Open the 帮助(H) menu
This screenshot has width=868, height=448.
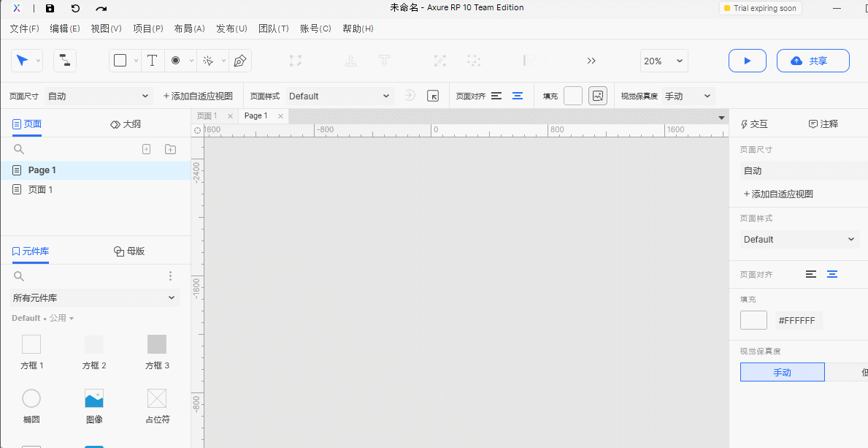coord(358,29)
